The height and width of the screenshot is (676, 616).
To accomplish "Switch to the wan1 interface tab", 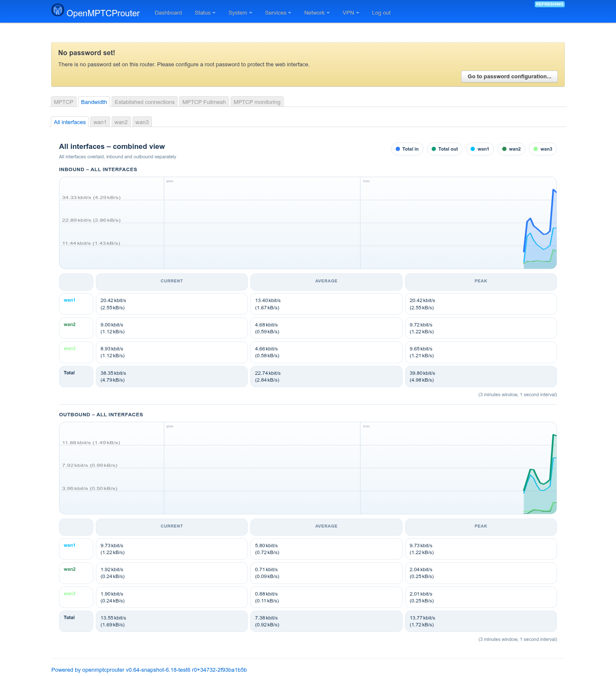I will 100,122.
